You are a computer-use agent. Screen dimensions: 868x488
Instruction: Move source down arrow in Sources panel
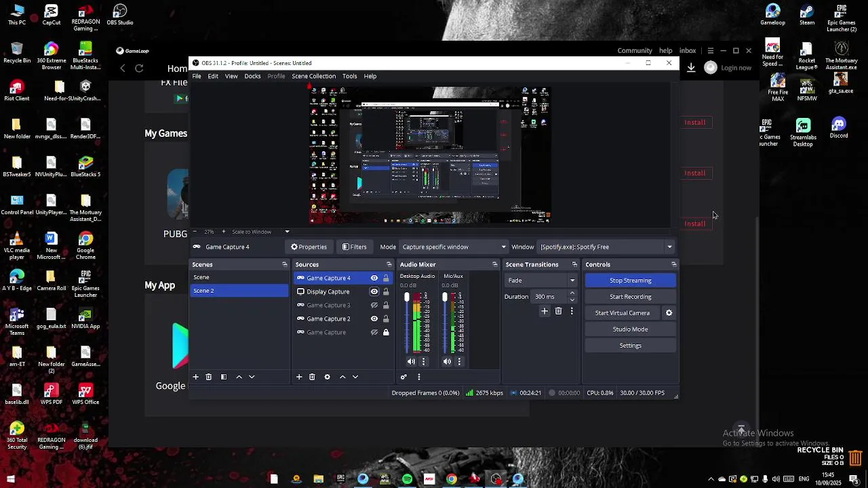click(355, 377)
